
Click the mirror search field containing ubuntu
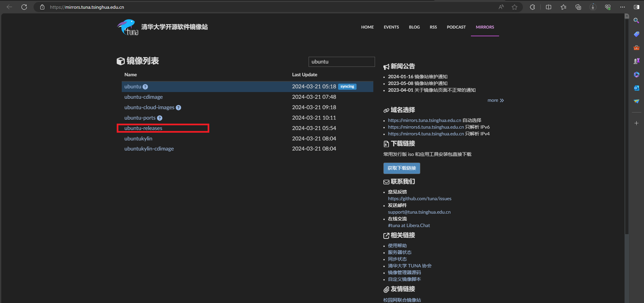[x=341, y=62]
